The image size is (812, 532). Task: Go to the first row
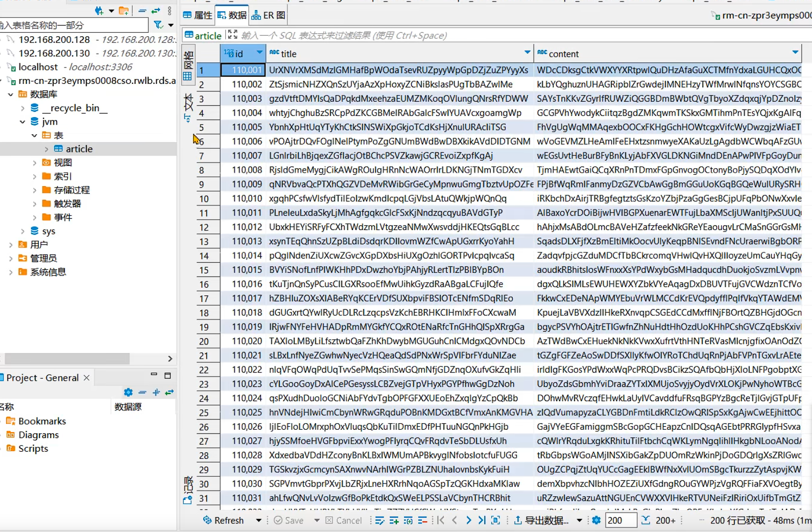point(441,520)
